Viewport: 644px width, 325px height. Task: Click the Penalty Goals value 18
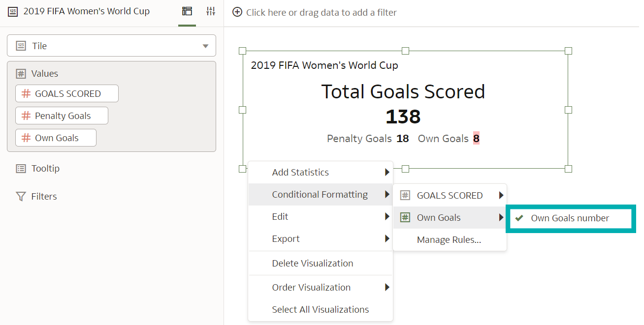click(403, 139)
